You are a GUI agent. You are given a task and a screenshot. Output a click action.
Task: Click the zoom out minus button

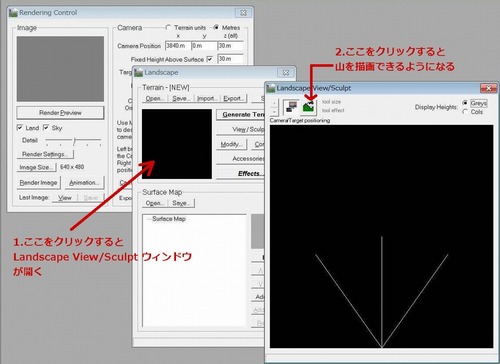tap(274, 111)
